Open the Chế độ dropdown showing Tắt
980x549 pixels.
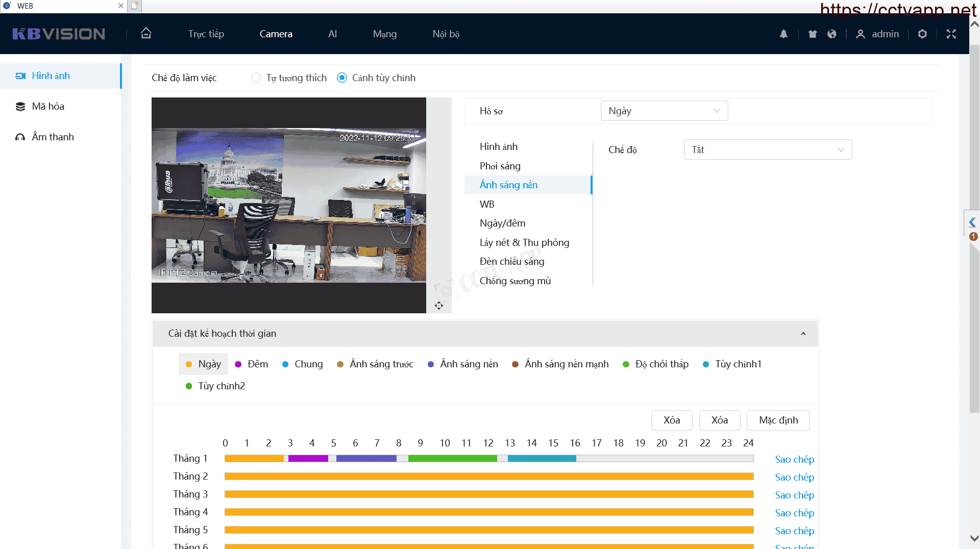pyautogui.click(x=767, y=149)
